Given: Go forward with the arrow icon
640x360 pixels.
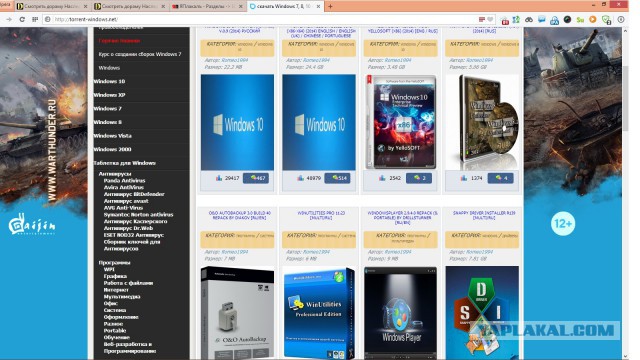Looking at the screenshot, I should (9, 19).
